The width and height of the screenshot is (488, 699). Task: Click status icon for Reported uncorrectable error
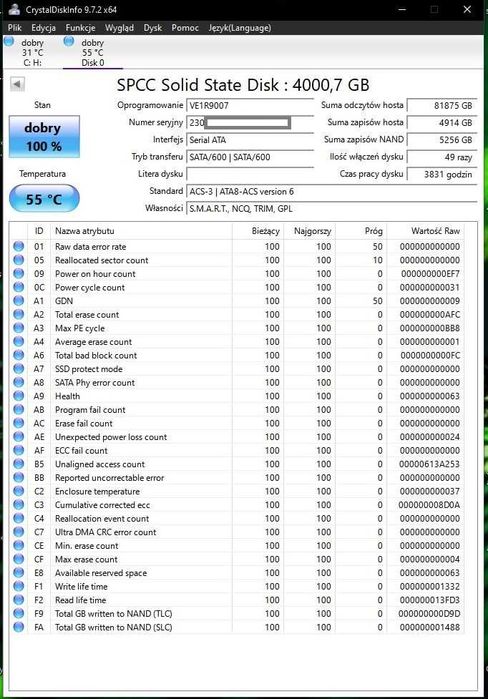point(19,477)
